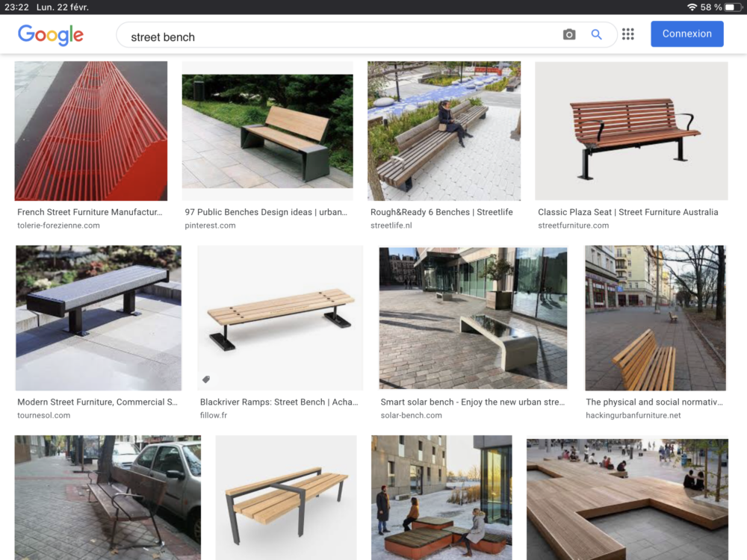The width and height of the screenshot is (747, 560).
Task: Click 'Blackriver Ramps: Street Bench' title link
Action: 279,402
